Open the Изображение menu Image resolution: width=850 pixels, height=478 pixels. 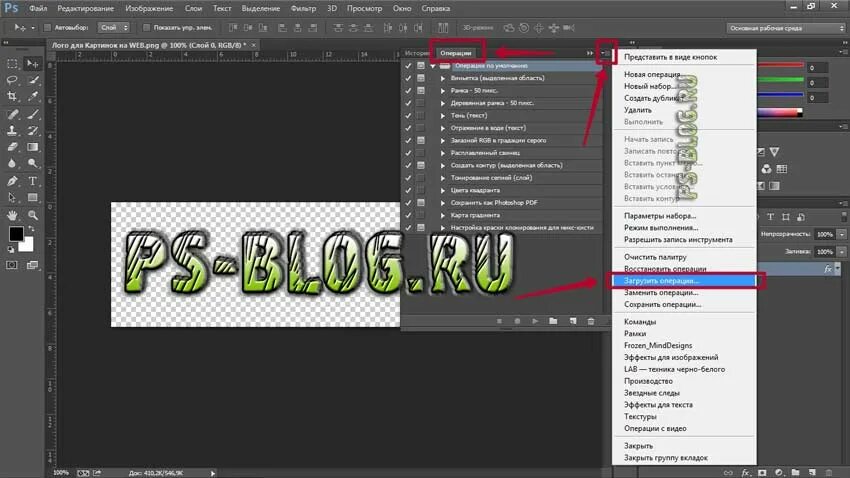click(149, 8)
